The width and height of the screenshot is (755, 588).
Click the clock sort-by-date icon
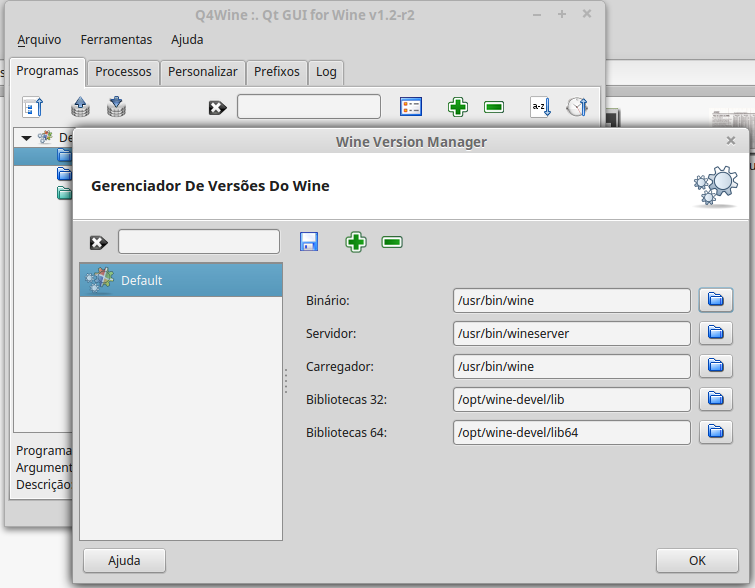coord(577,107)
